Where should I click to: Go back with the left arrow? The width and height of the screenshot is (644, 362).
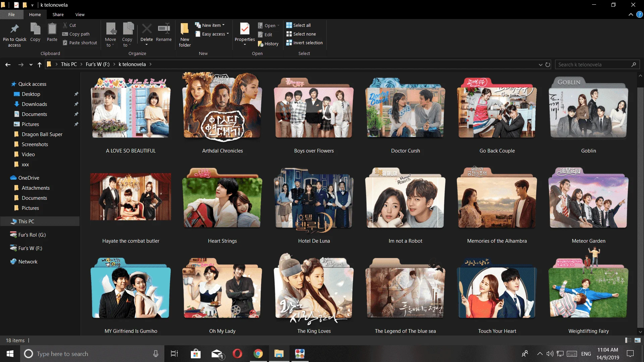pyautogui.click(x=8, y=64)
